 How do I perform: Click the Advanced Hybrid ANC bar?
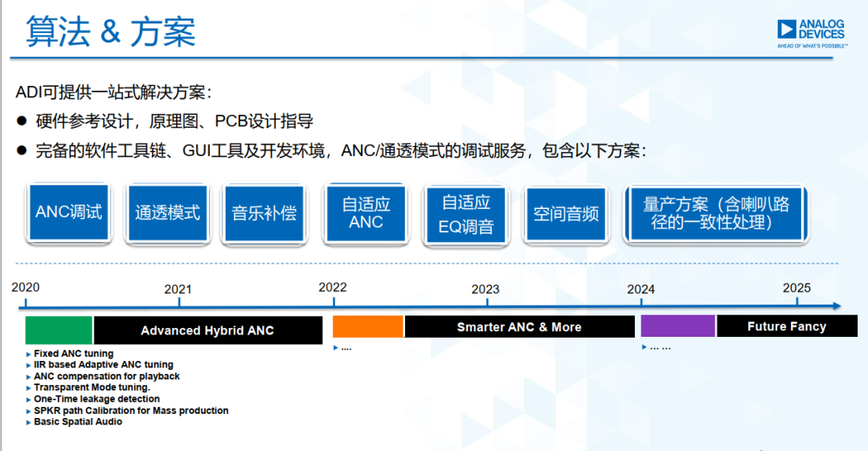point(208,330)
